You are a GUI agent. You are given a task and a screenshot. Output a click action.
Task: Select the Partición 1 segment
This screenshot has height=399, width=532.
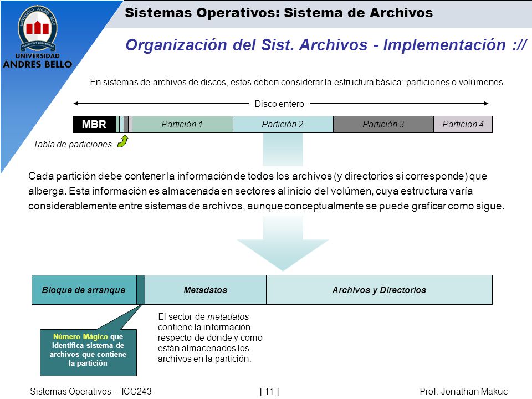coord(182,124)
